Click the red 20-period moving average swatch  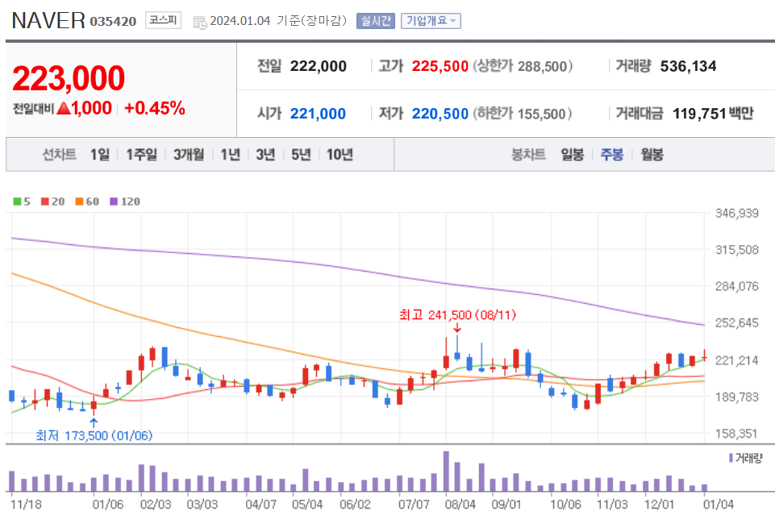(x=45, y=202)
